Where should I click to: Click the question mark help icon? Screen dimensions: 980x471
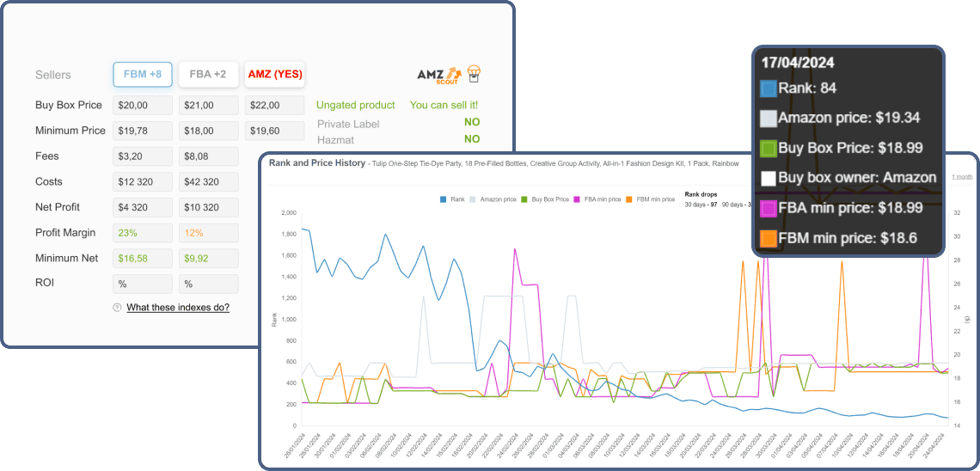pos(117,308)
